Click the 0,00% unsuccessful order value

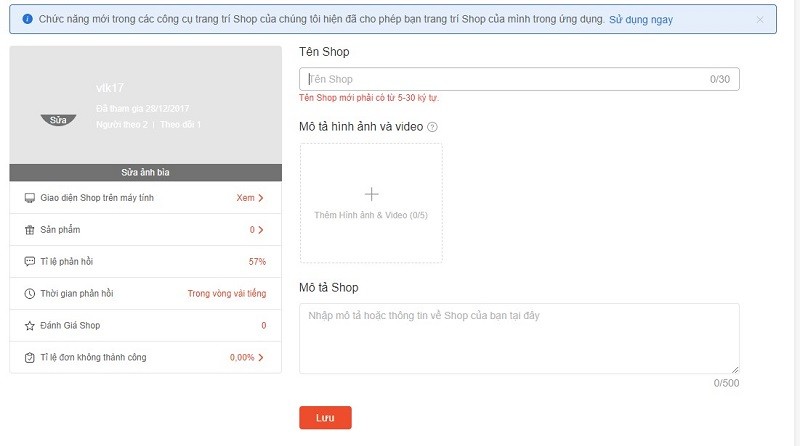[242, 358]
